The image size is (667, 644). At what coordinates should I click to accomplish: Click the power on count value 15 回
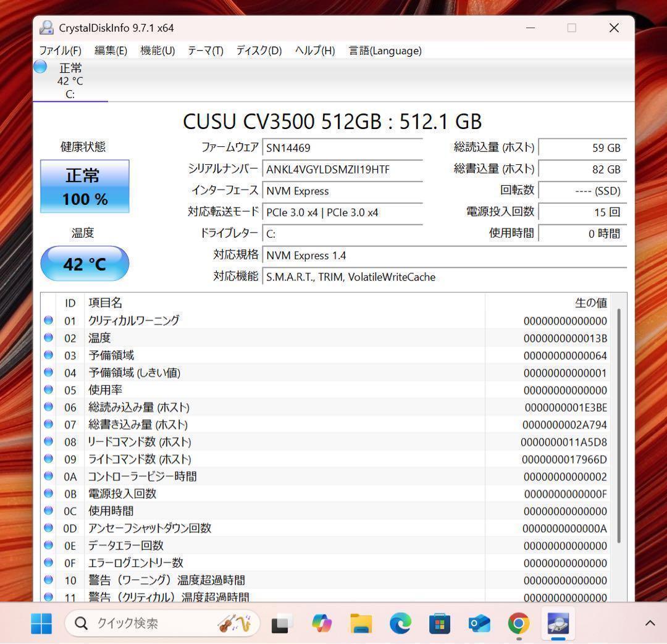click(582, 212)
